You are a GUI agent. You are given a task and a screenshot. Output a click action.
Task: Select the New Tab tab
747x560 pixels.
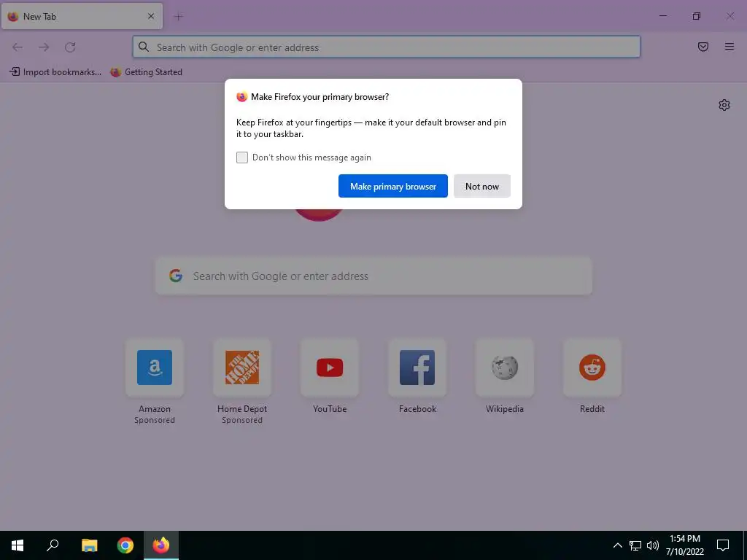click(x=82, y=16)
